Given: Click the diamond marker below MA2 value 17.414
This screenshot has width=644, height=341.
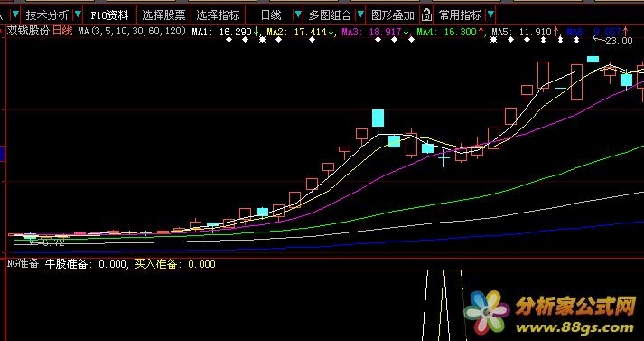Looking at the screenshot, I should pos(312,40).
